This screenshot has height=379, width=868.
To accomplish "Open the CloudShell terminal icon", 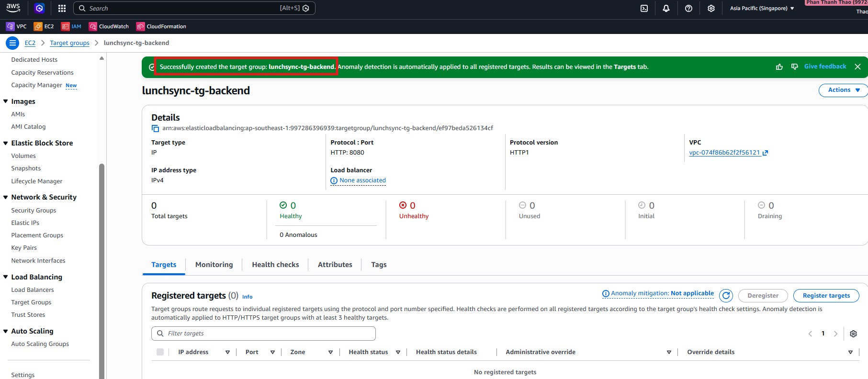I will click(644, 8).
